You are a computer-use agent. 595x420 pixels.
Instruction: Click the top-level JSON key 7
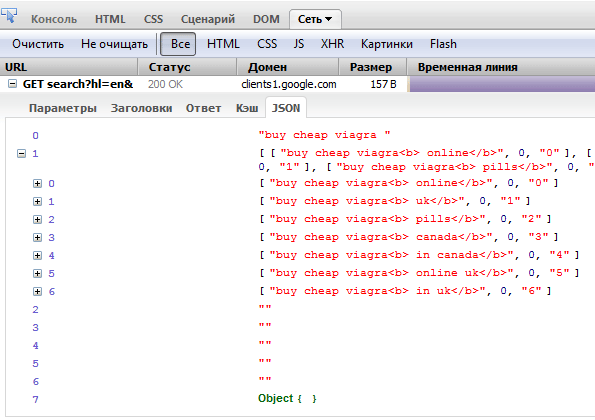[x=35, y=399]
